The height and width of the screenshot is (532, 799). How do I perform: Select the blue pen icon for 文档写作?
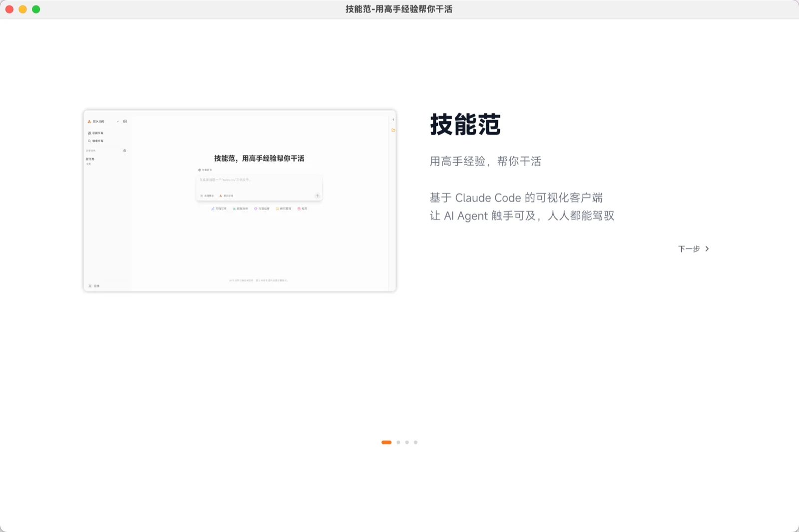[x=213, y=209]
